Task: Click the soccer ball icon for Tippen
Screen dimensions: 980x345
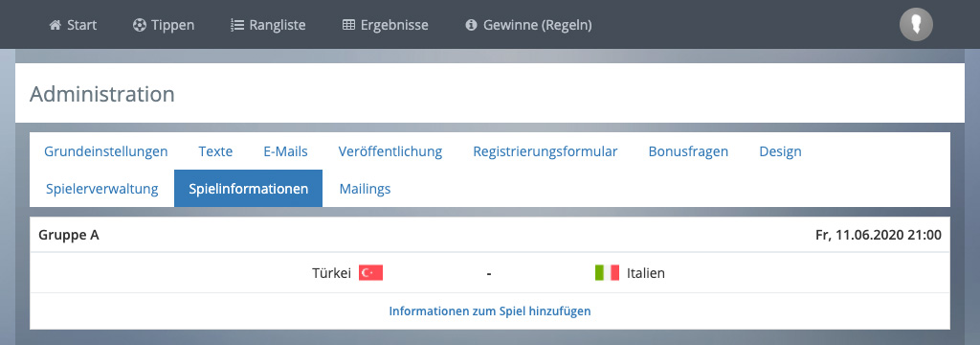Action: pos(139,25)
